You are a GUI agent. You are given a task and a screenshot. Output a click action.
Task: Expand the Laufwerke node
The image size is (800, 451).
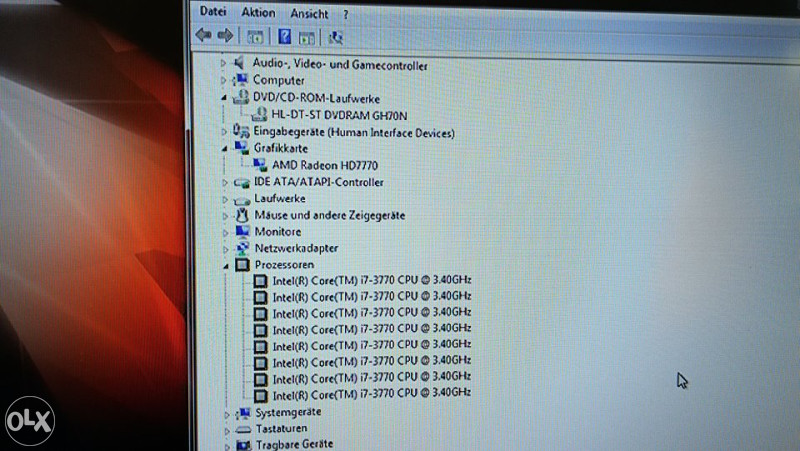point(224,199)
